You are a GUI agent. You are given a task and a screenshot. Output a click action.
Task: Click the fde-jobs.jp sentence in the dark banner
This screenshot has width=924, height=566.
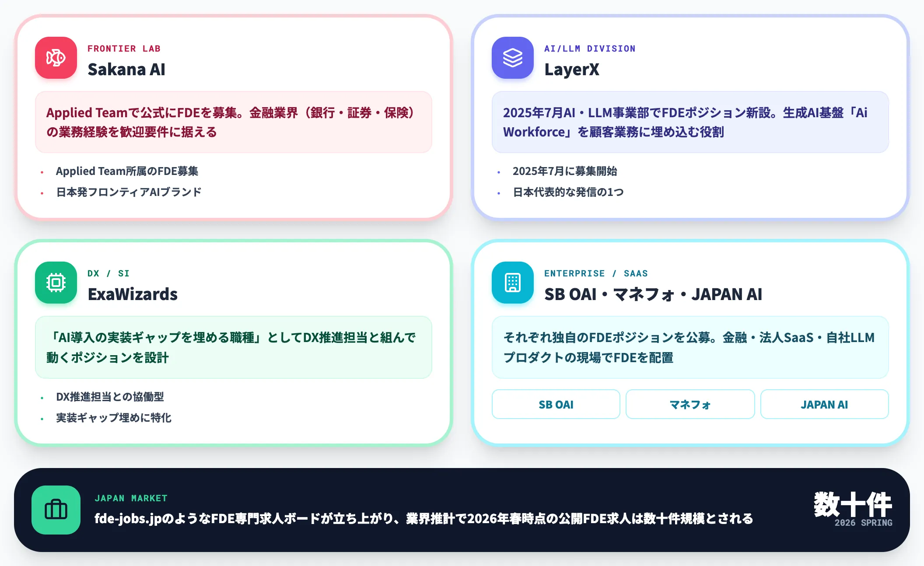pos(423,519)
